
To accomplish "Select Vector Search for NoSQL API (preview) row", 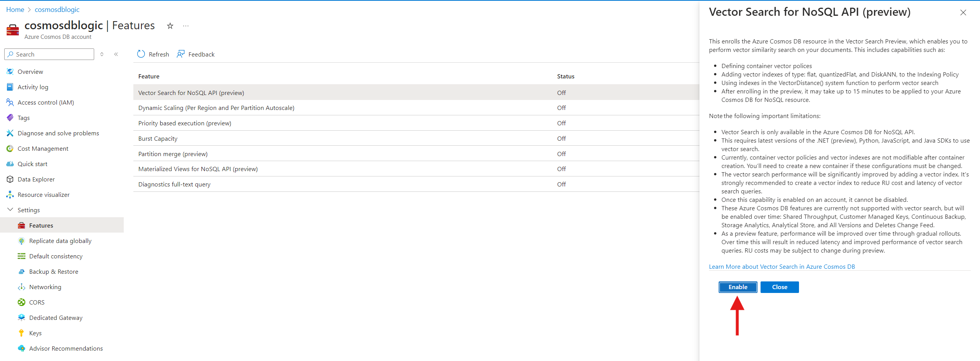I will coord(416,93).
